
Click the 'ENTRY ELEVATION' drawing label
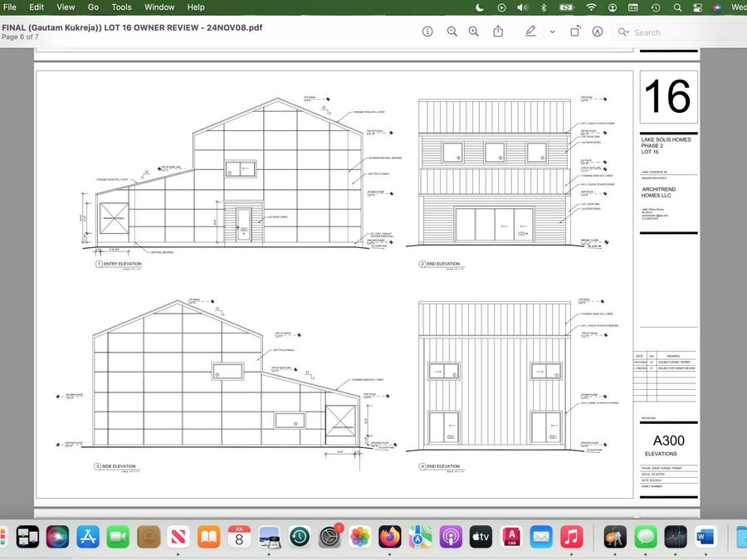(x=123, y=263)
